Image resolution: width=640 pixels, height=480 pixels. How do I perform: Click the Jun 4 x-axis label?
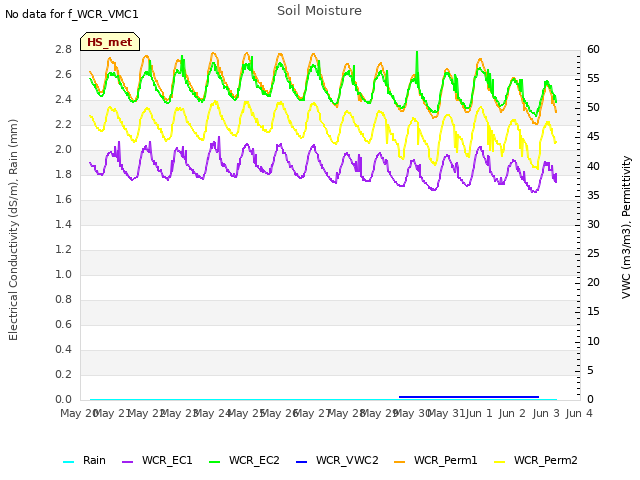pos(579,413)
